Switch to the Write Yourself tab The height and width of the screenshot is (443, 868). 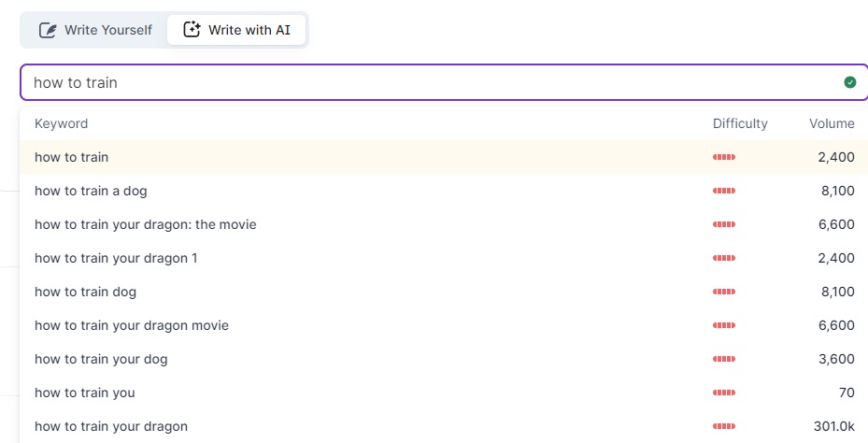tap(95, 30)
